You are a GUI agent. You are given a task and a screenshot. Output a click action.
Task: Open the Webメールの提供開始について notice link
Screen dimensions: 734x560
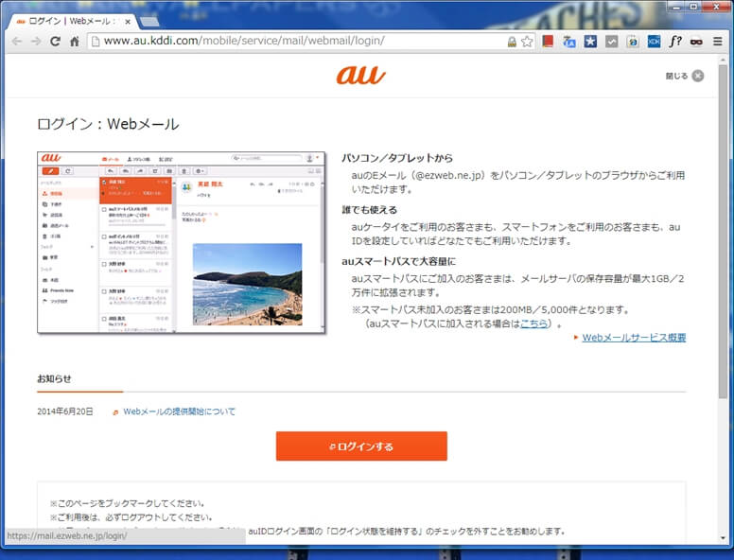(179, 411)
